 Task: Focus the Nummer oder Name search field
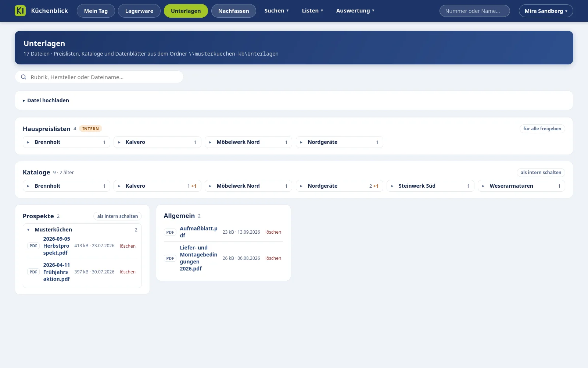475,11
